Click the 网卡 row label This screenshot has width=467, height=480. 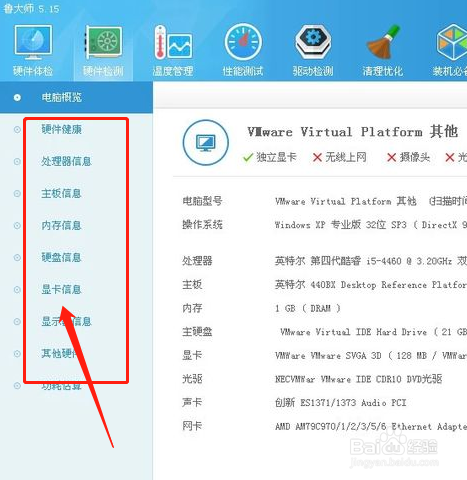coord(192,426)
